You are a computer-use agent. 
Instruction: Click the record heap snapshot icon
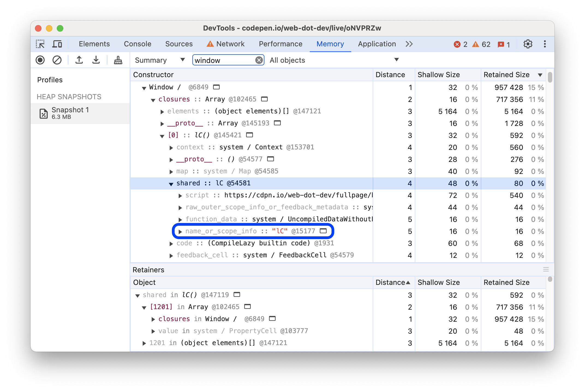(x=41, y=60)
